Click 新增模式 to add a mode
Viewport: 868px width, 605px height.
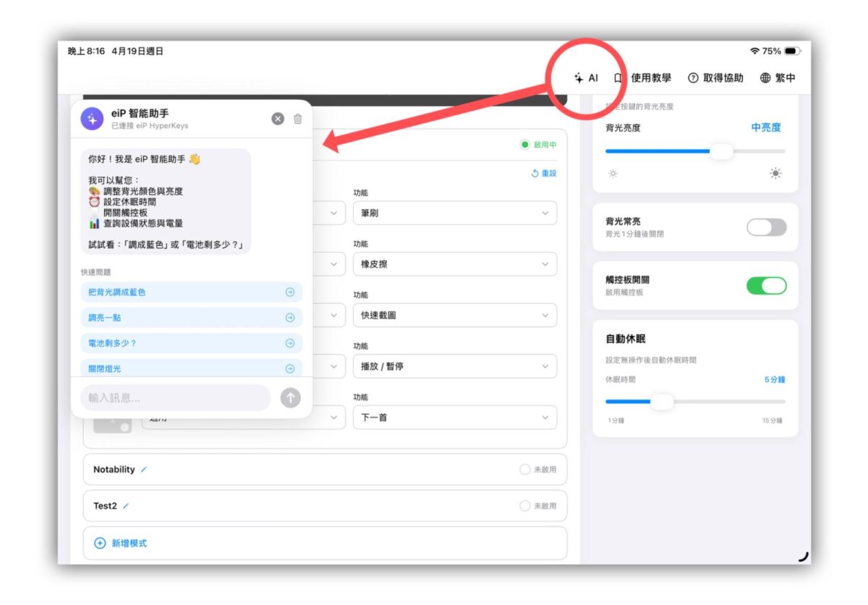coord(325,543)
